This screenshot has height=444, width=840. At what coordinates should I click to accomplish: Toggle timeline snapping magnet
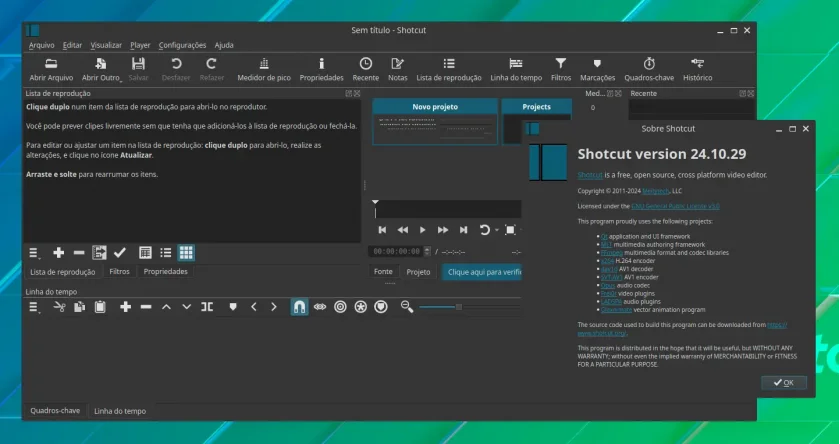click(x=299, y=307)
